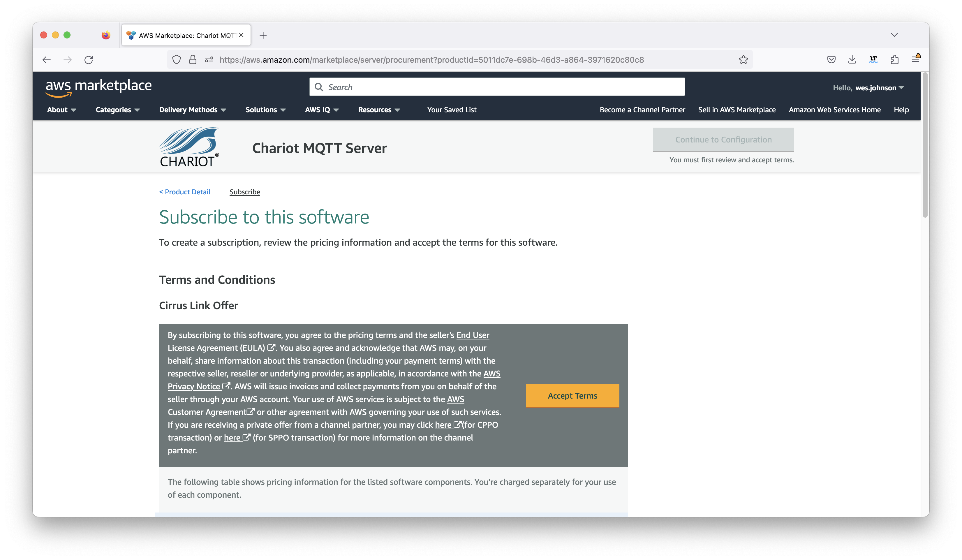Click the Chariot product logo
The image size is (962, 560).
pyautogui.click(x=189, y=147)
